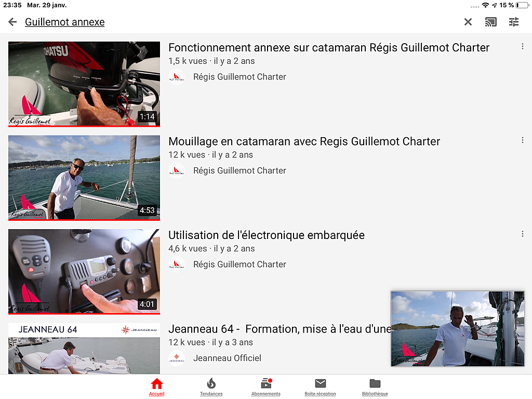Switch to the Abonnements tab
This screenshot has height=399, width=532.
[266, 387]
